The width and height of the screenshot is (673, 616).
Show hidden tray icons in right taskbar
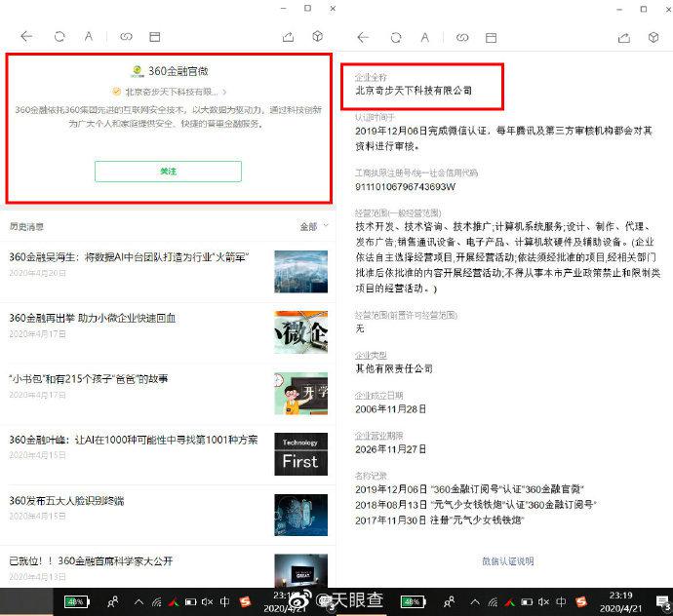475,602
